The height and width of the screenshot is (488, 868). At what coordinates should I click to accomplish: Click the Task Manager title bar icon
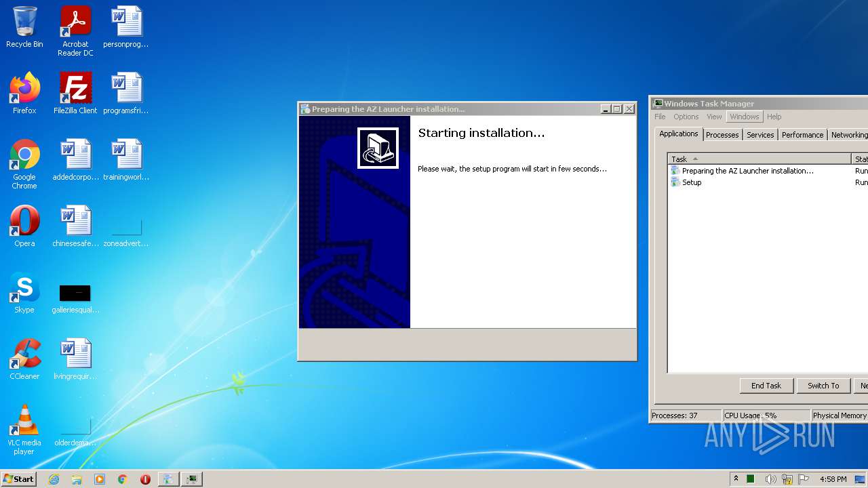pyautogui.click(x=657, y=104)
